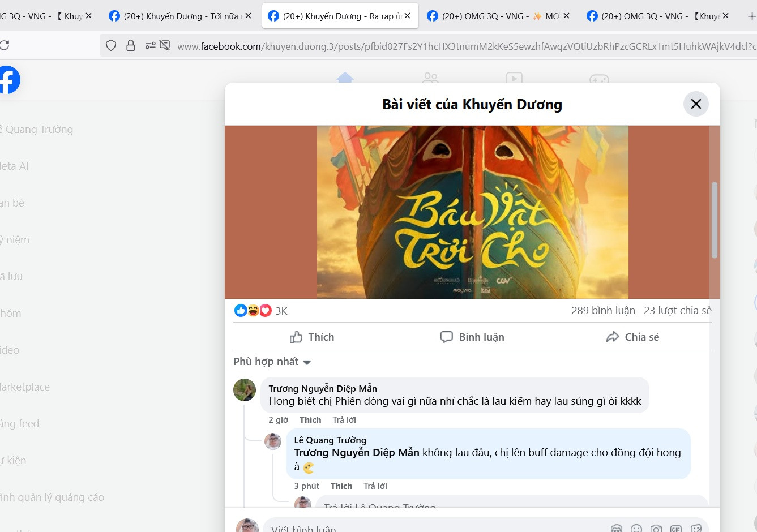This screenshot has height=532, width=757.
Task: Open the Báu Vật Trời Cho poster image
Action: coord(472,212)
